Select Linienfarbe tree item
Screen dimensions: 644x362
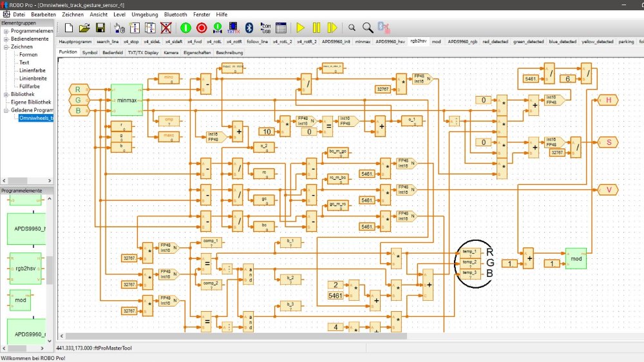tap(32, 71)
